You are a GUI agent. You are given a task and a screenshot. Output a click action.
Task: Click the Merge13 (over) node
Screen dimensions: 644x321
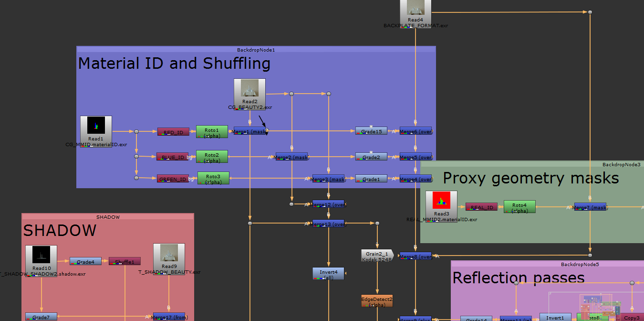coord(328,224)
